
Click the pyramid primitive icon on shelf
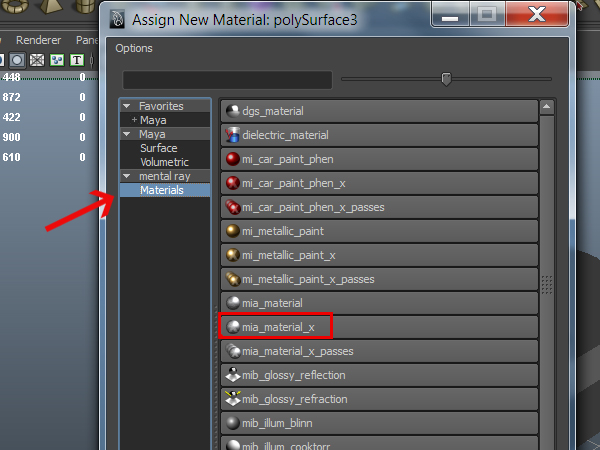pyautogui.click(x=51, y=6)
